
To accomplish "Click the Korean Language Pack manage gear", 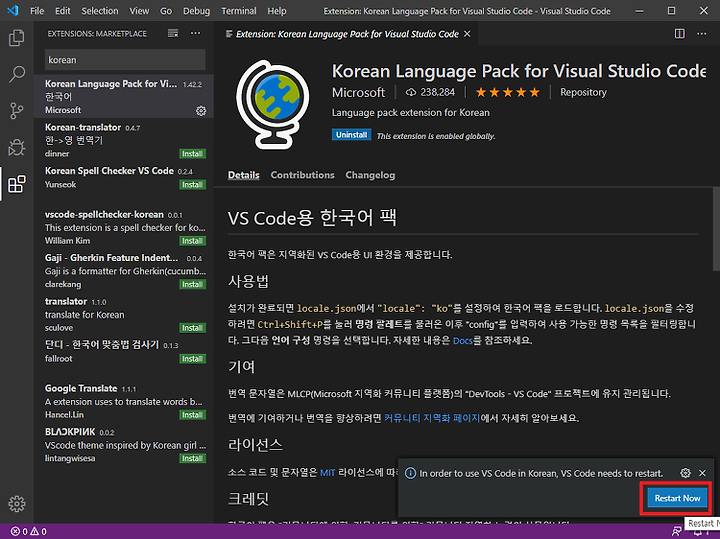I will point(201,111).
